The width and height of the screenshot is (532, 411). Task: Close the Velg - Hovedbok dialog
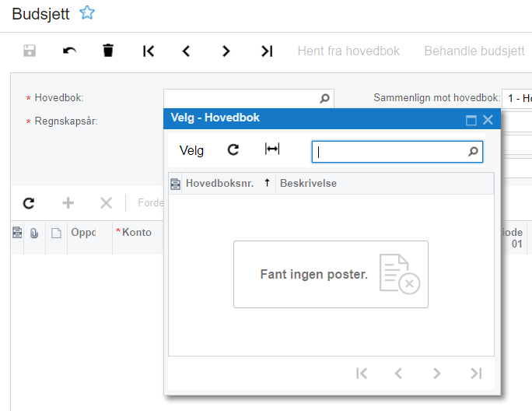[488, 120]
